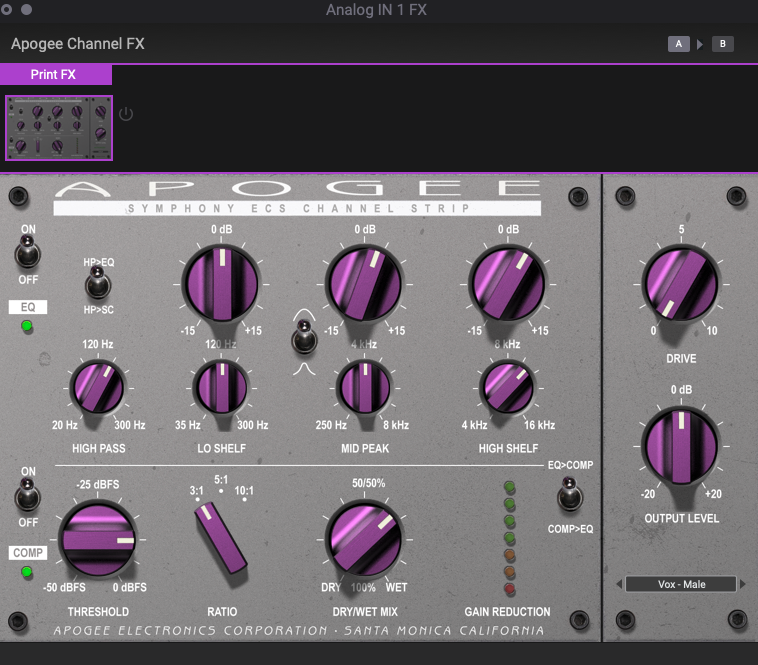The width and height of the screenshot is (758, 665).
Task: Click the Threshold knob
Action: tap(98, 539)
